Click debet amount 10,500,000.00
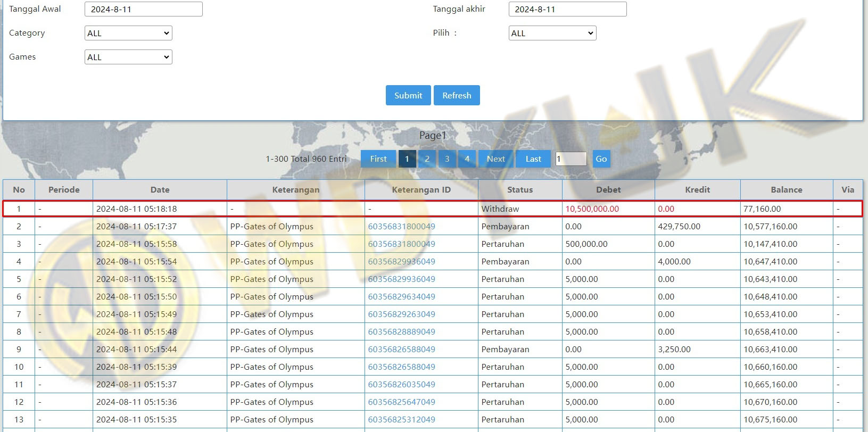868x432 pixels. tap(592, 209)
